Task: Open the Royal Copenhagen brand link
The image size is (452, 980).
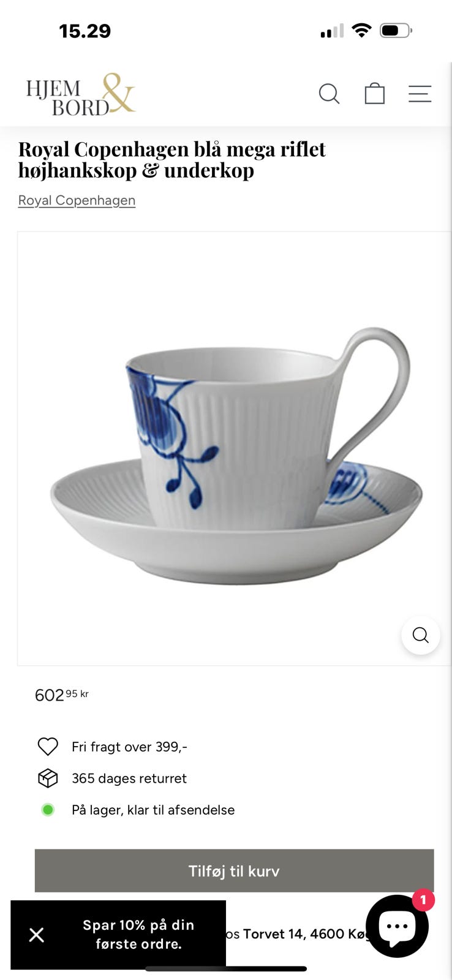Action: (x=77, y=200)
